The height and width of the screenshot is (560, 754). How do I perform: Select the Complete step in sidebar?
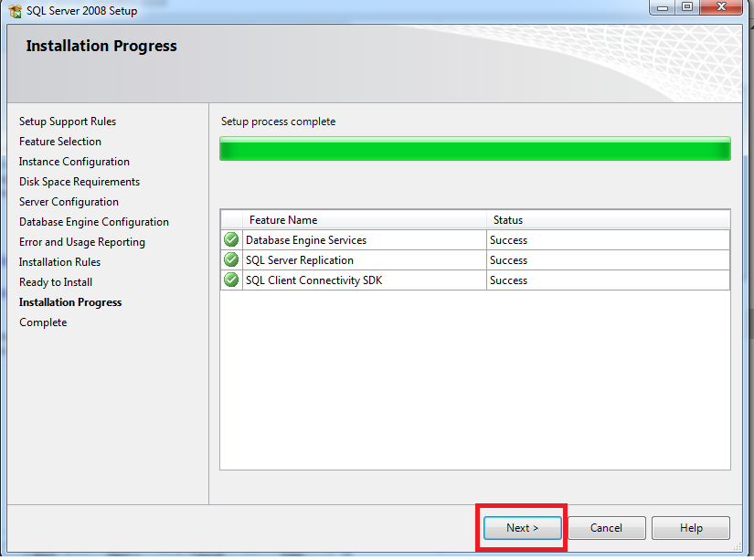[x=43, y=322]
